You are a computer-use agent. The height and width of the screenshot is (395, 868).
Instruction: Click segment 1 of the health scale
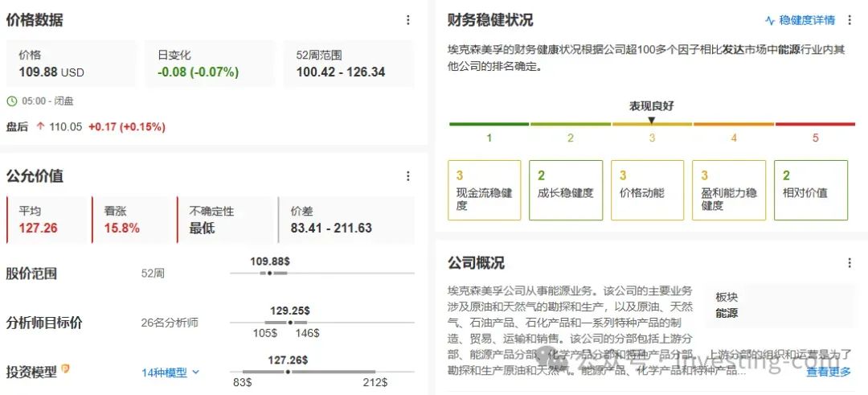tap(489, 124)
